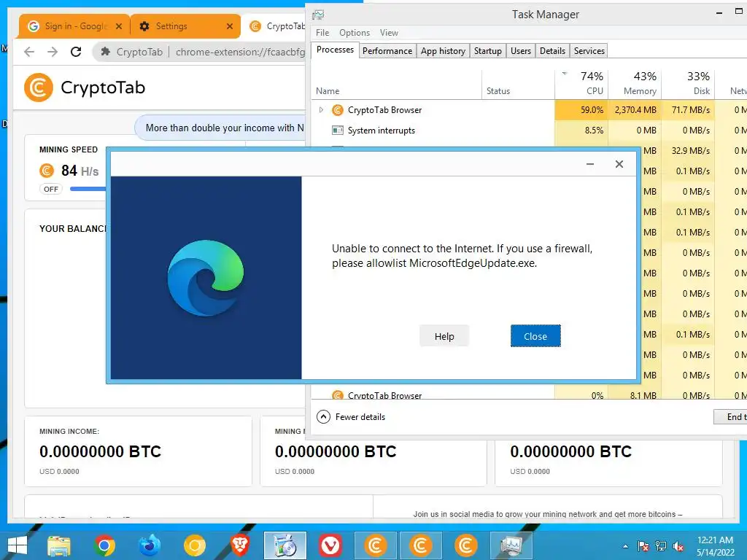Open the network tray icon
The height and width of the screenshot is (560, 747).
661,546
